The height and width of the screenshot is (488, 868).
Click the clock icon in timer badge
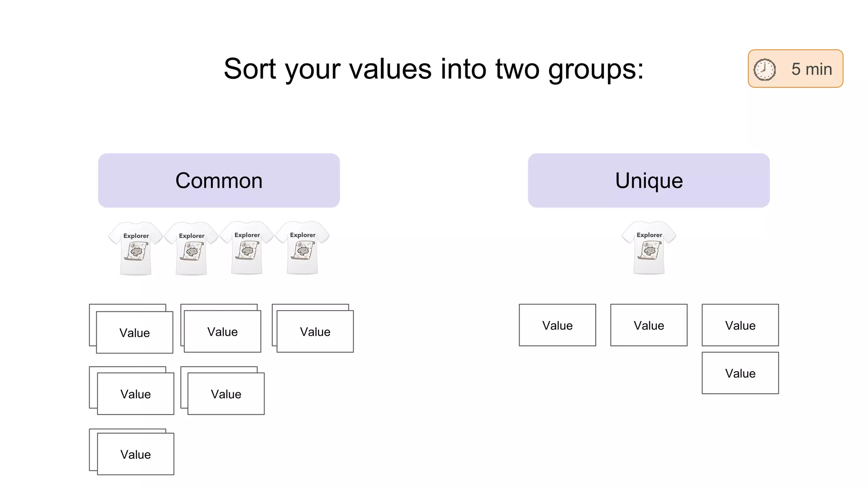point(764,69)
